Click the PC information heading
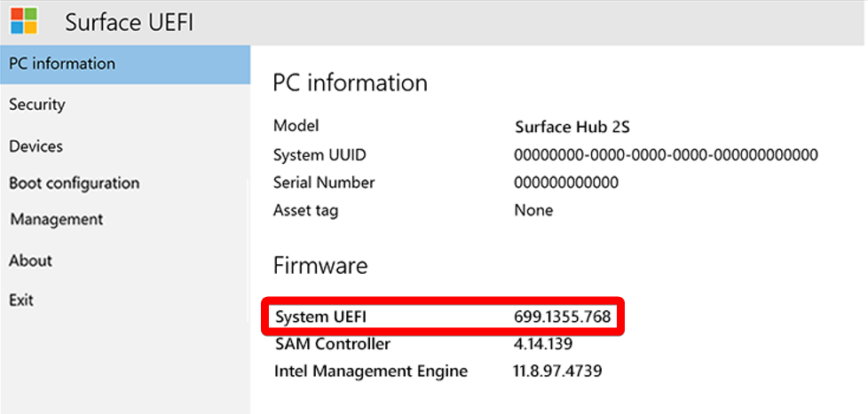This screenshot has width=868, height=414. tap(351, 83)
